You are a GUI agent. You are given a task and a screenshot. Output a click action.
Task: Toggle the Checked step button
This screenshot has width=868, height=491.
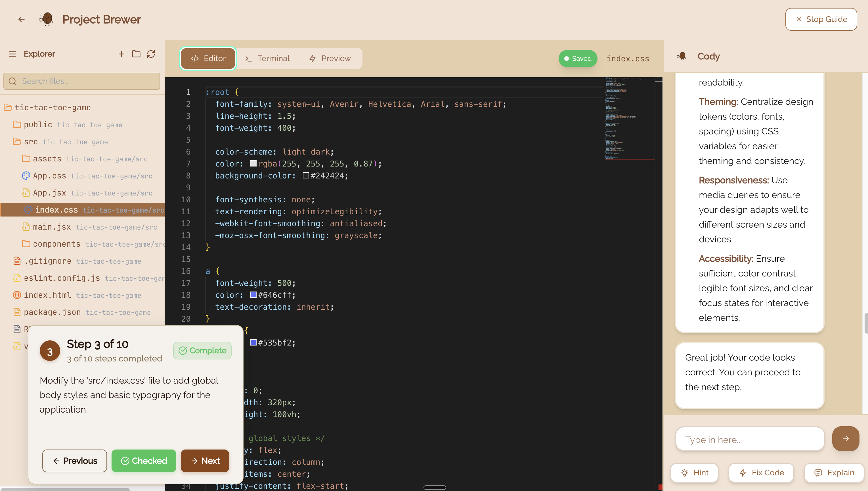pos(144,461)
